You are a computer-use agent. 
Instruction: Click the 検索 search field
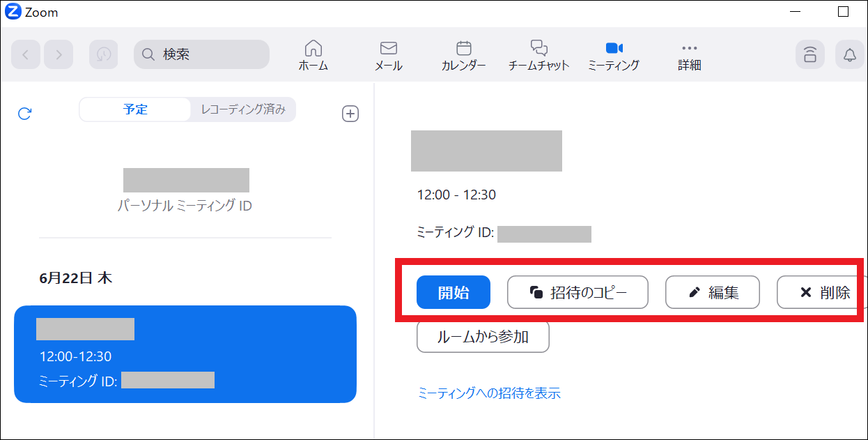(x=201, y=54)
